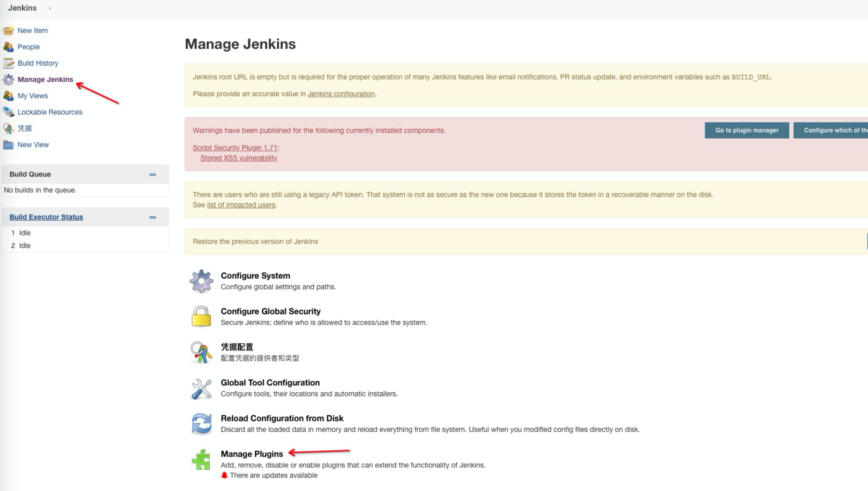Open New Item in sidebar
Image resolution: width=868 pixels, height=491 pixels.
[x=32, y=31]
